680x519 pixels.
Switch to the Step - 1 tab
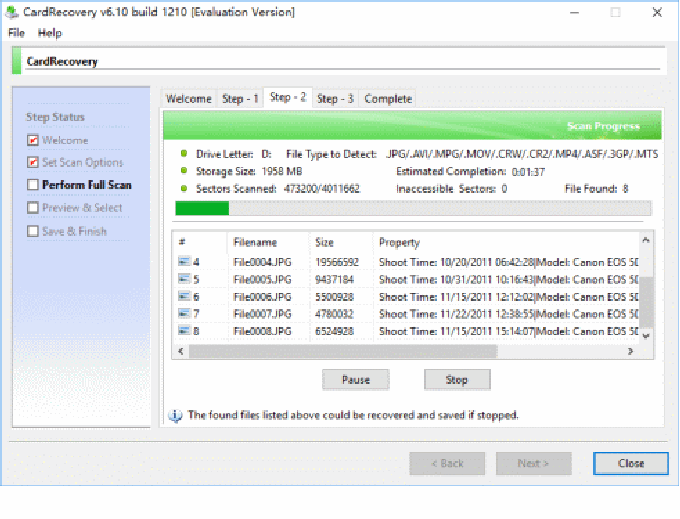240,99
